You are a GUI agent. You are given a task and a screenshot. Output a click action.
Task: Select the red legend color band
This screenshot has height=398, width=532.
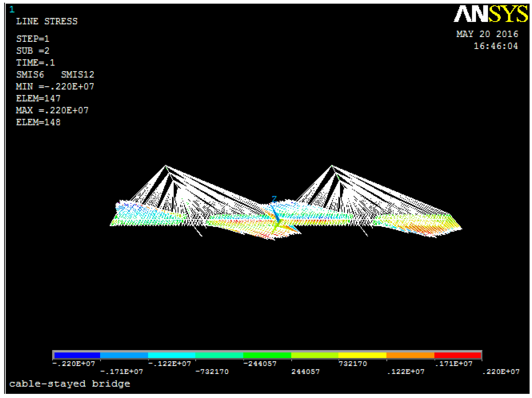[457, 355]
